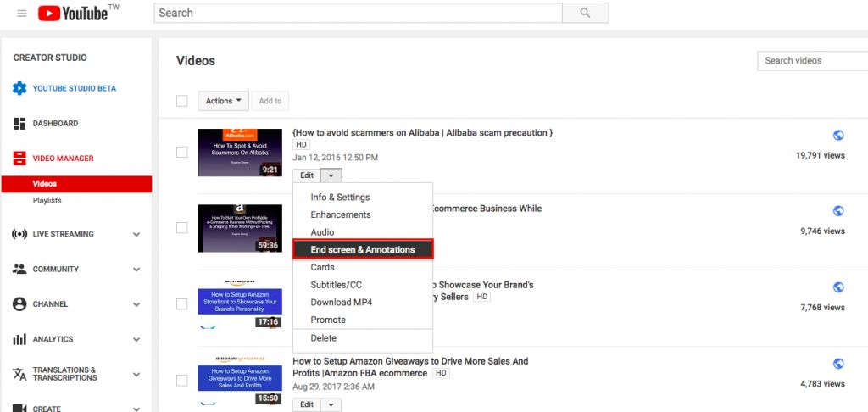Screen dimensions: 868x412
Task: Select Cards menu entry
Action: (363, 268)
